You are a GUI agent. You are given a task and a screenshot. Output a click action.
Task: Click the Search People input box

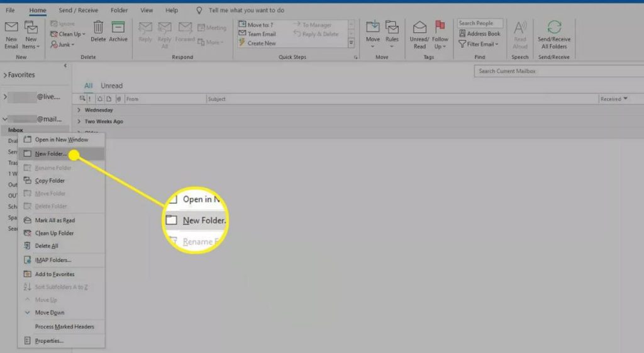pos(480,23)
